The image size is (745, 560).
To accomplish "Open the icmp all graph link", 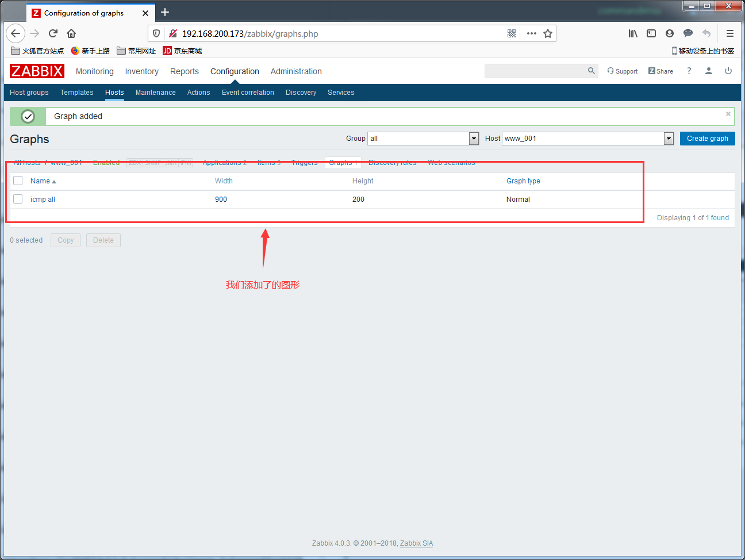I will [43, 200].
